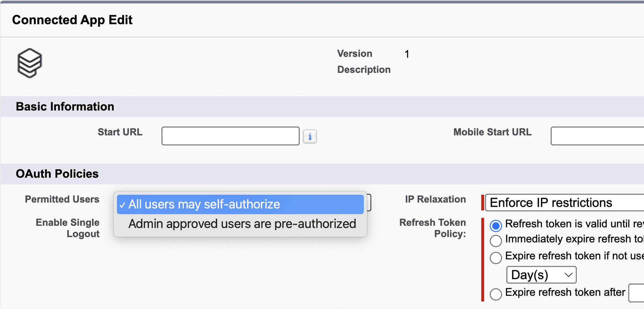Open the IP Relaxation dropdown
The image size is (644, 309).
563,203
